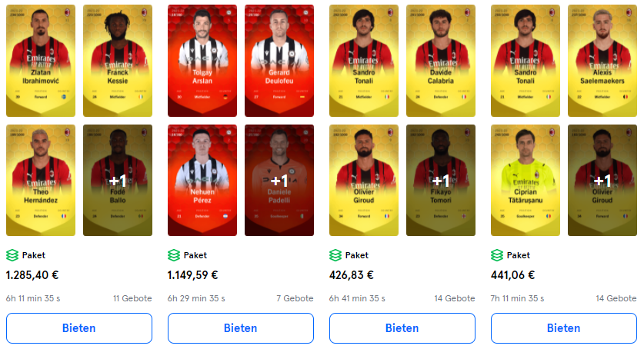Image resolution: width=644 pixels, height=349 pixels.
Task: Open the Franck Kessie card
Action: [118, 61]
